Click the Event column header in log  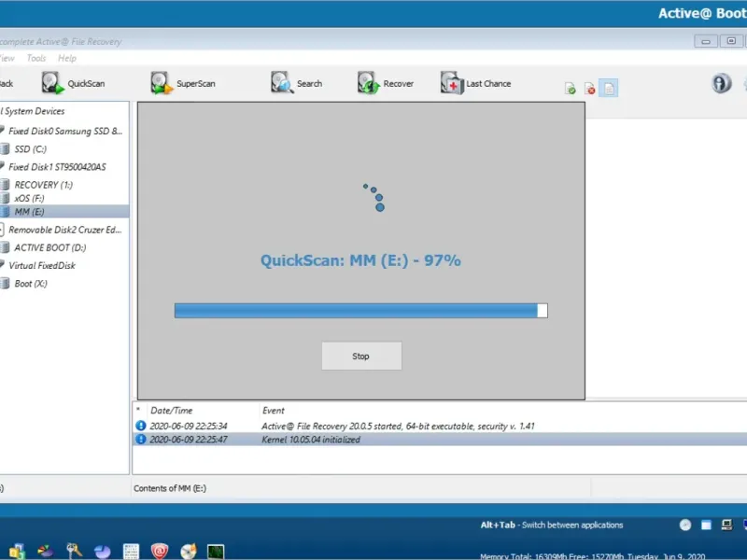tap(273, 411)
